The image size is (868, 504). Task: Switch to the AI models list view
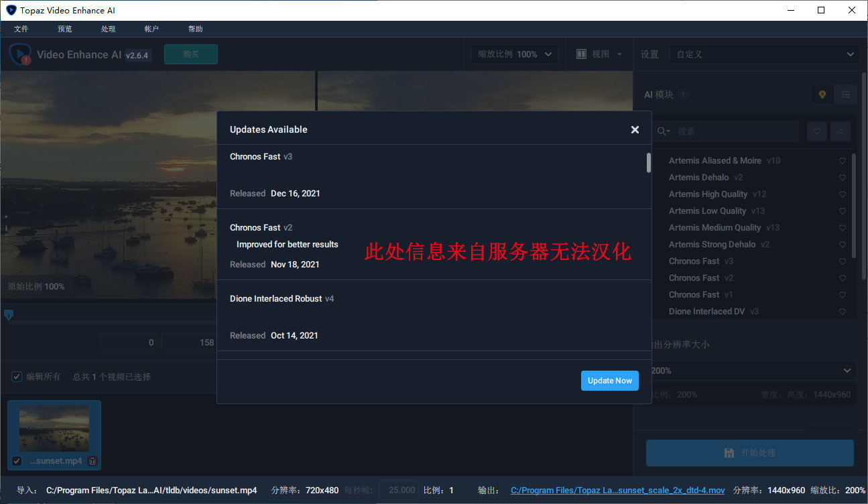[x=846, y=94]
